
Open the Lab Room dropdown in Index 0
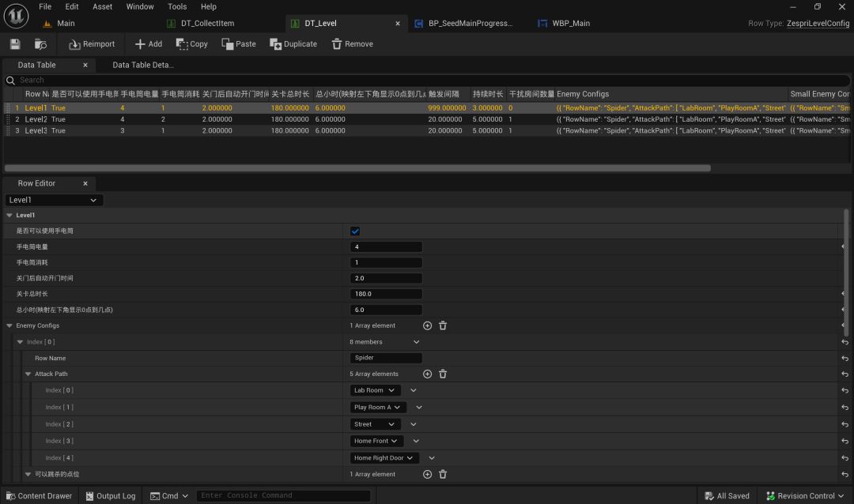coord(375,390)
